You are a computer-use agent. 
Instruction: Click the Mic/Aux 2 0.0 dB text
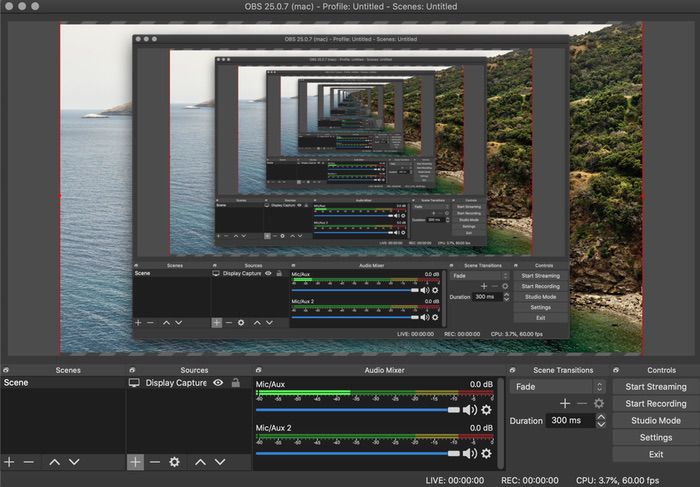tap(481, 428)
